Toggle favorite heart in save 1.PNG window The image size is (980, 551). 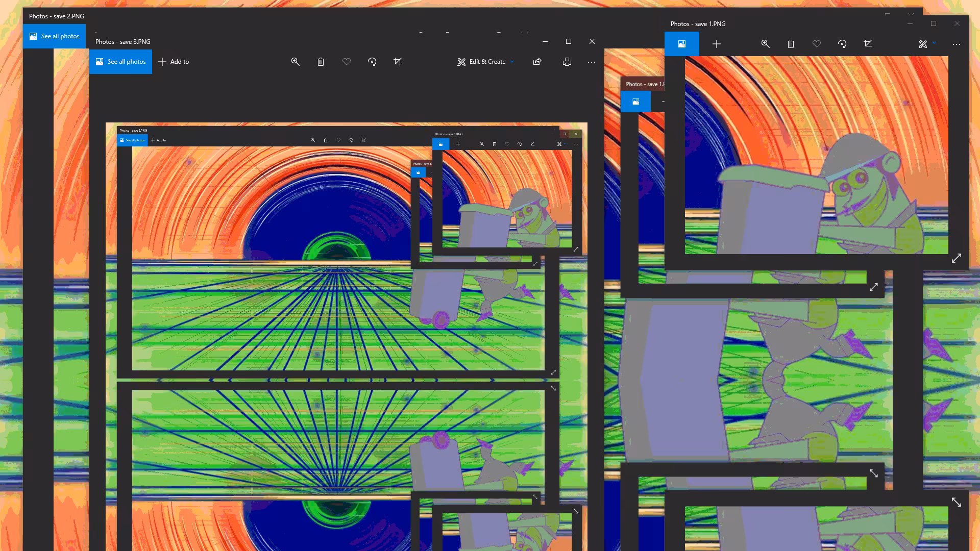817,44
